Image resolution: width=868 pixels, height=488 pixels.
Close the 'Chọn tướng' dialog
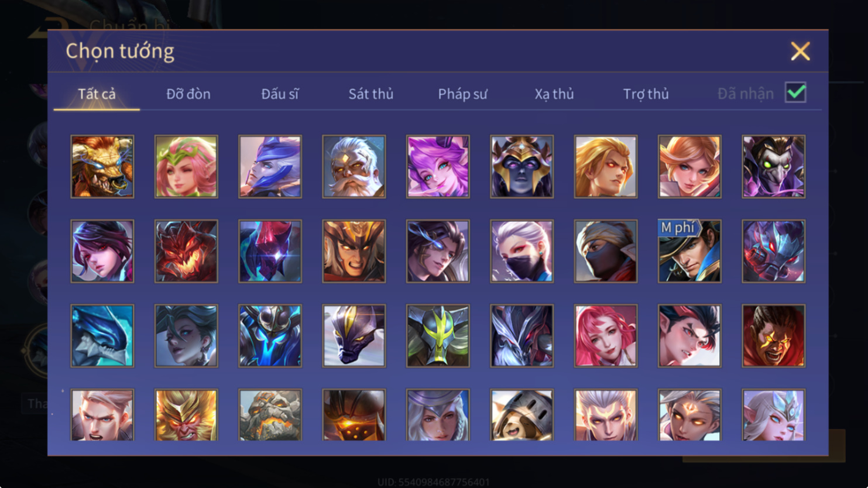800,51
